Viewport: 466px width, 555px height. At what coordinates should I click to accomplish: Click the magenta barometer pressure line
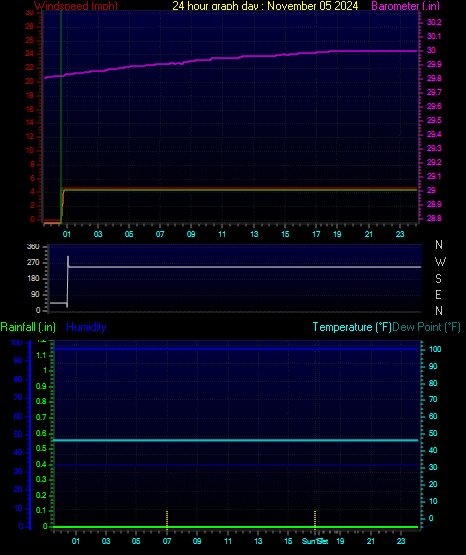tap(230, 58)
